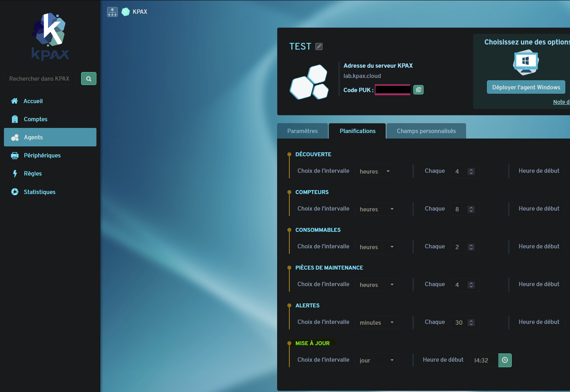Open Mise à jour jour dropdown
Screen dimensions: 570x392
376,360
